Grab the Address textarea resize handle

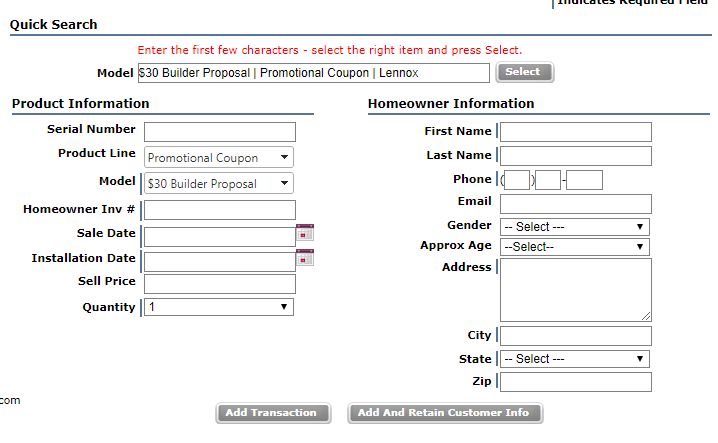coord(646,316)
